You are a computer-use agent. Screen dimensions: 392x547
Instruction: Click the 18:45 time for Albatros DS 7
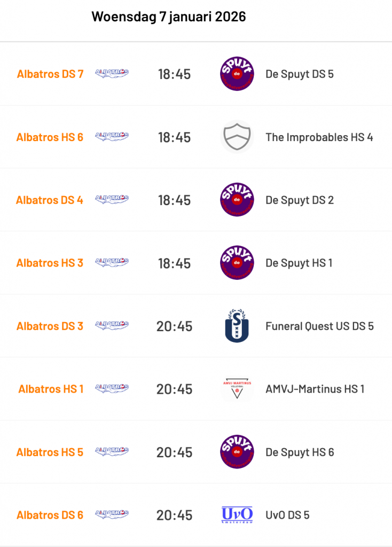coord(174,74)
